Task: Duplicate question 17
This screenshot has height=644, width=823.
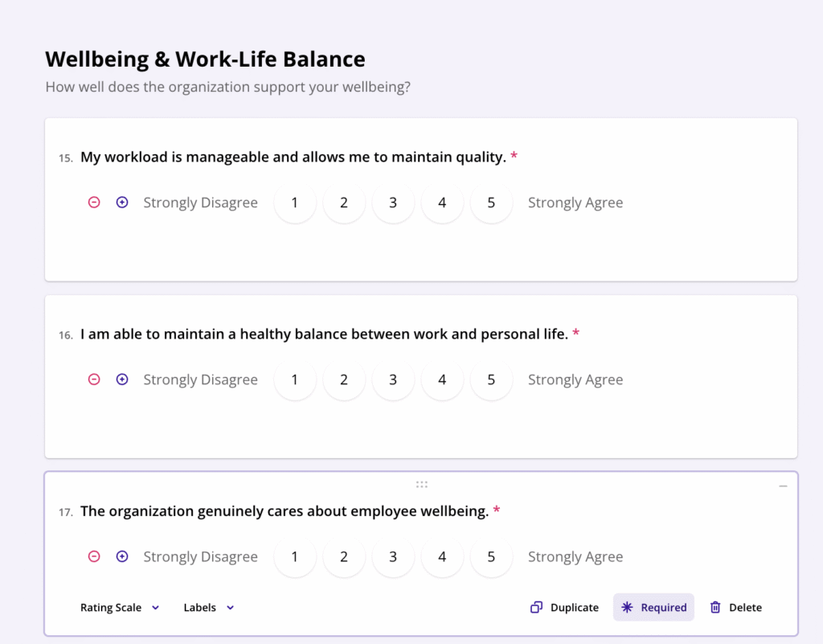Action: point(564,608)
